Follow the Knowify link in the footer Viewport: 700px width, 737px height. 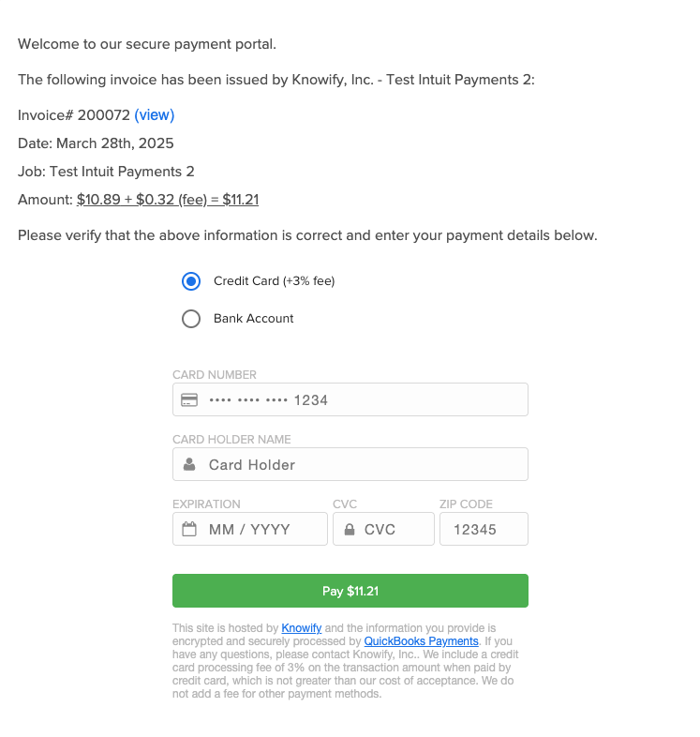tap(302, 628)
